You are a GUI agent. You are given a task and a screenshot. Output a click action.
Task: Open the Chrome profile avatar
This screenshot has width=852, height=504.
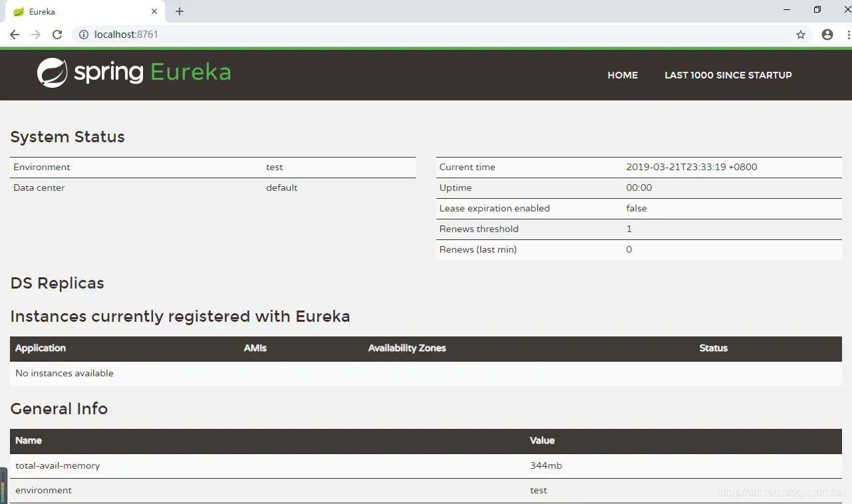[827, 35]
